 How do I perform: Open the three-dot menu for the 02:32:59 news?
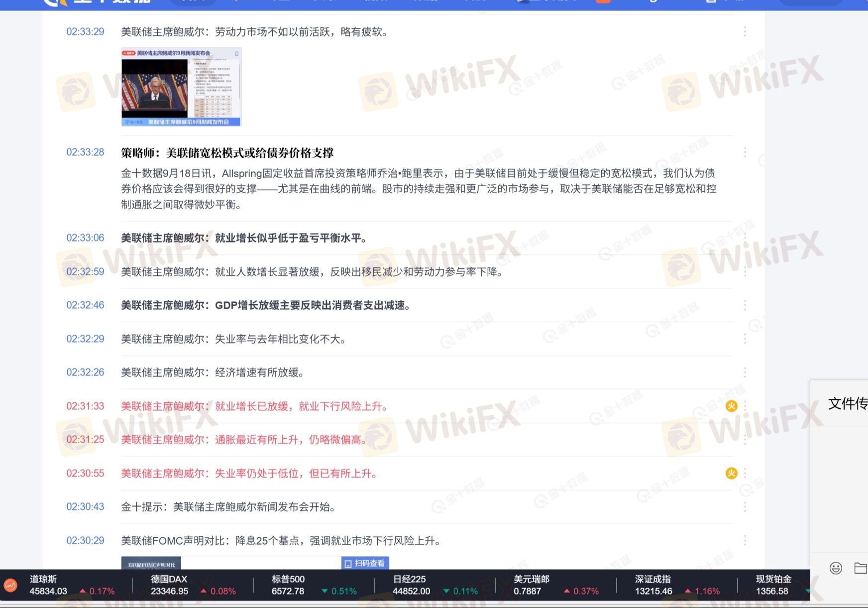click(x=745, y=272)
